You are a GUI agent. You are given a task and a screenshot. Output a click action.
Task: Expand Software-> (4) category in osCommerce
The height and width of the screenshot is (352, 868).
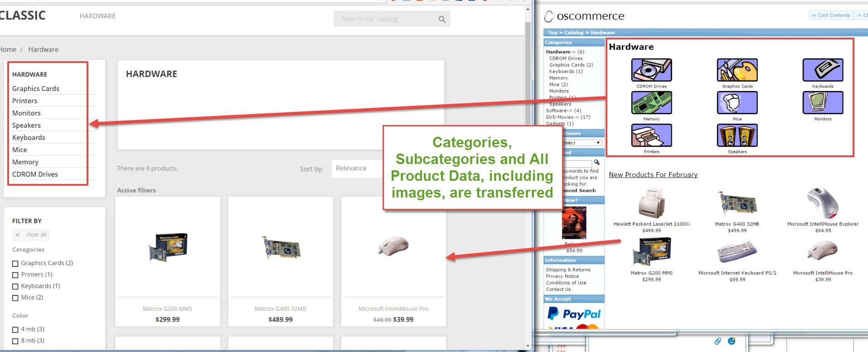click(x=563, y=111)
